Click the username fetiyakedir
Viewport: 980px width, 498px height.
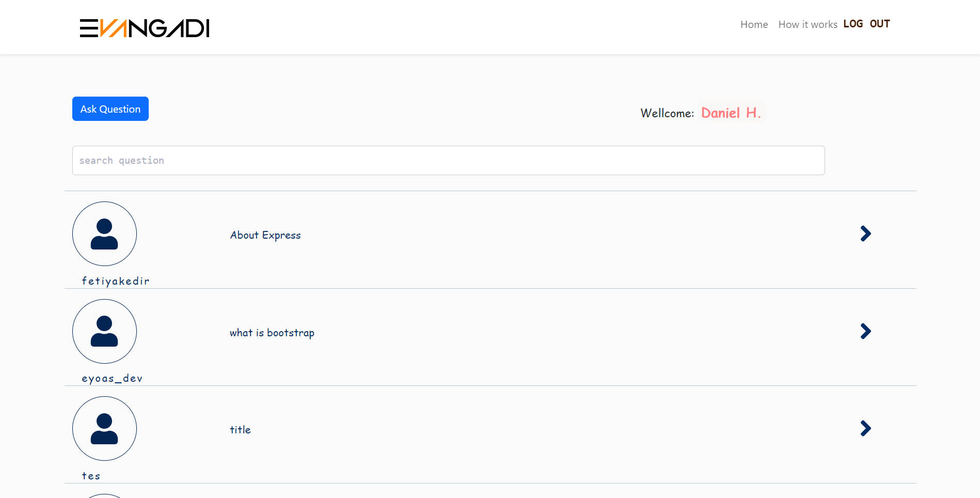116,281
